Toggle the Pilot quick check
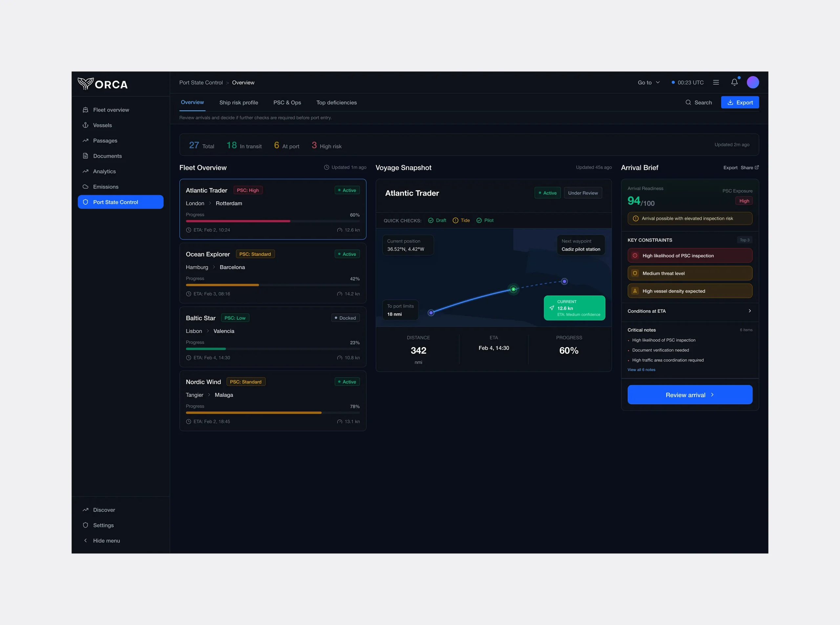Image resolution: width=840 pixels, height=625 pixels. [x=485, y=221]
